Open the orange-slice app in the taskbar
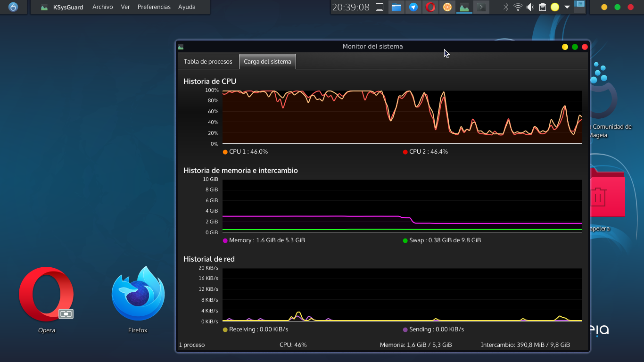644x362 pixels. [447, 7]
